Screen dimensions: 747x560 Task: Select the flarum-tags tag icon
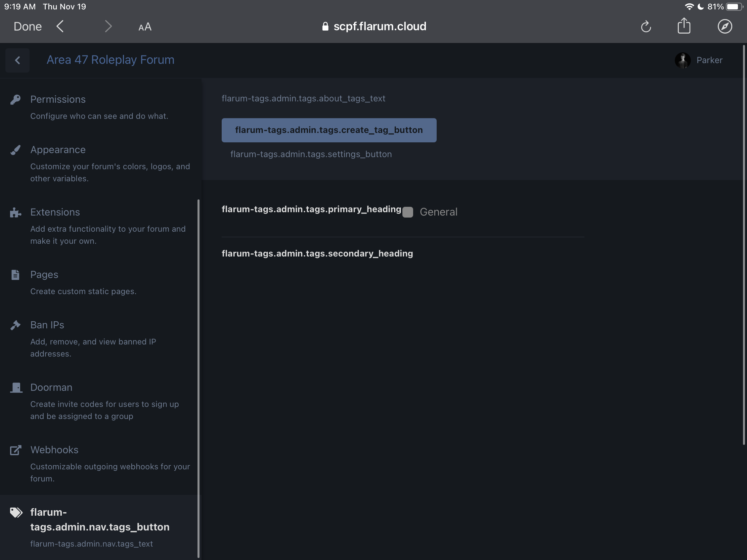click(x=15, y=512)
